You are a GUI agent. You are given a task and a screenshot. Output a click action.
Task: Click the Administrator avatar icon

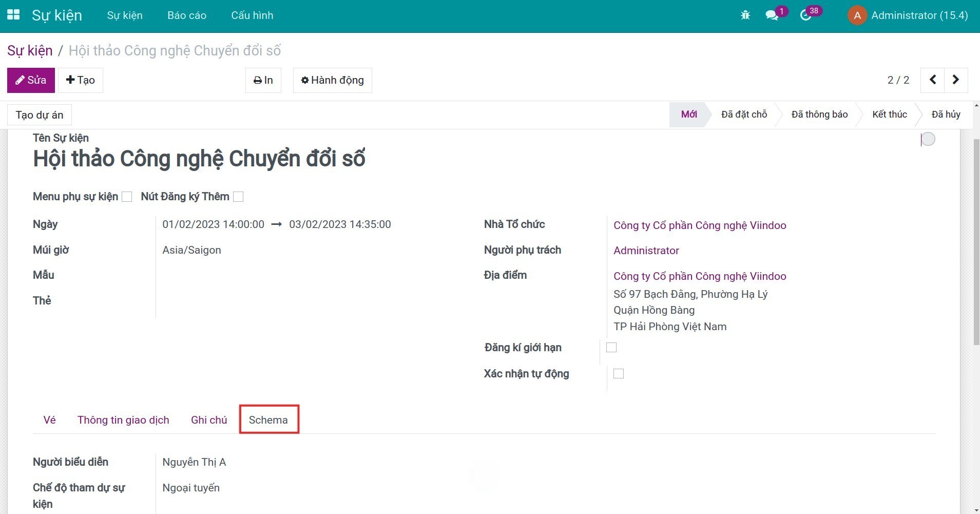point(857,15)
